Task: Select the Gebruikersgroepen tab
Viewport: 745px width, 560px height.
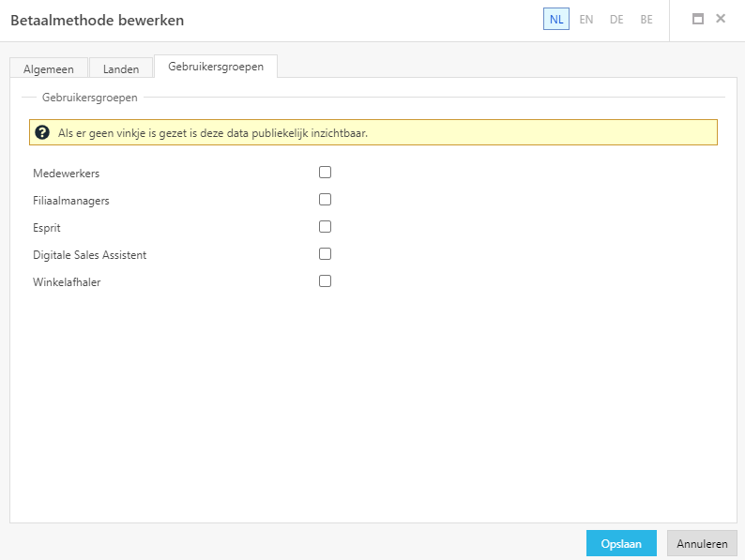Action: click(216, 67)
